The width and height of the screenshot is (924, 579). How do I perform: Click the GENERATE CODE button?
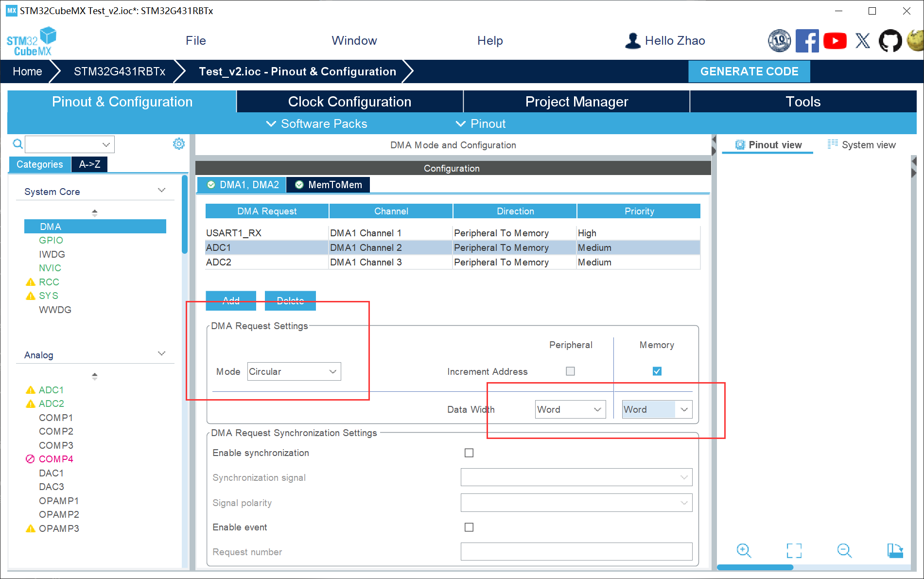tap(749, 71)
